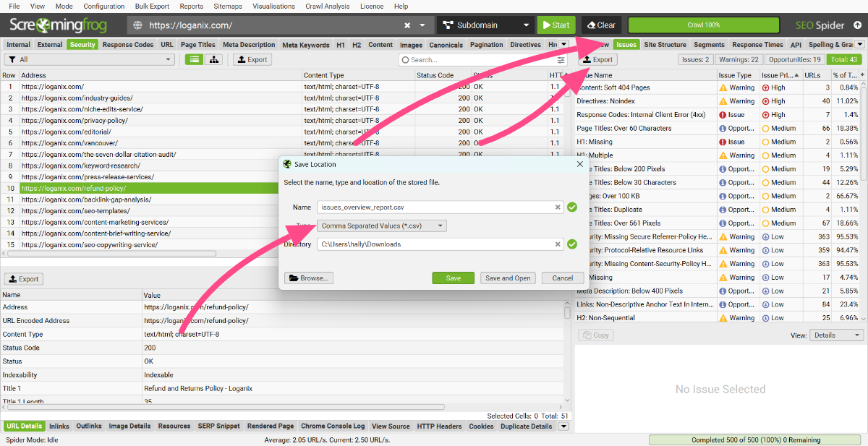This screenshot has width=868, height=446.
Task: Open the file Type dropdown (Comma Separated Values)
Action: click(x=382, y=226)
